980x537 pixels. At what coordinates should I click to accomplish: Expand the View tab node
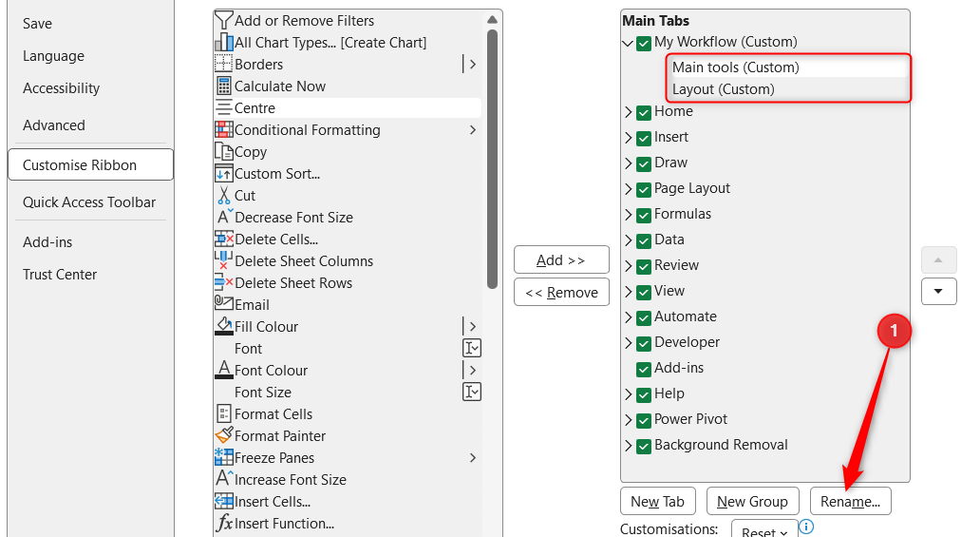point(628,292)
